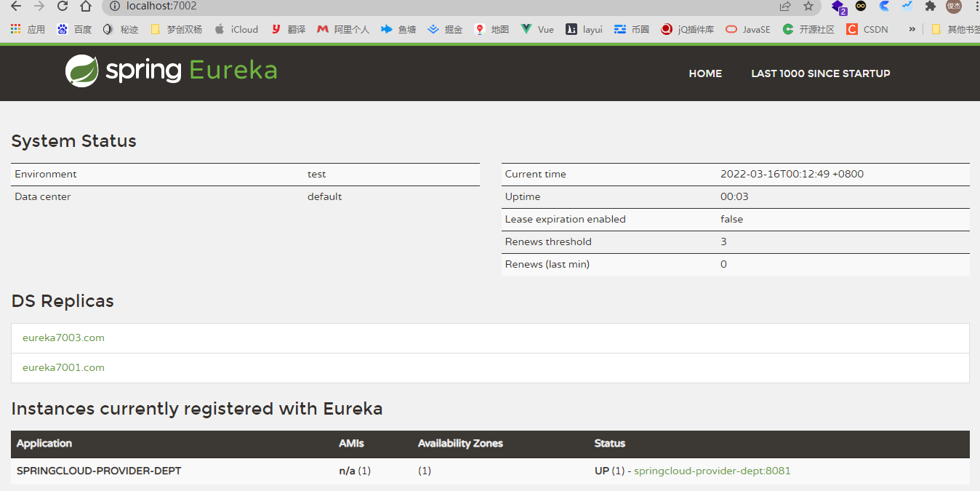
Task: Open the 百度 bookmark
Action: point(75,30)
